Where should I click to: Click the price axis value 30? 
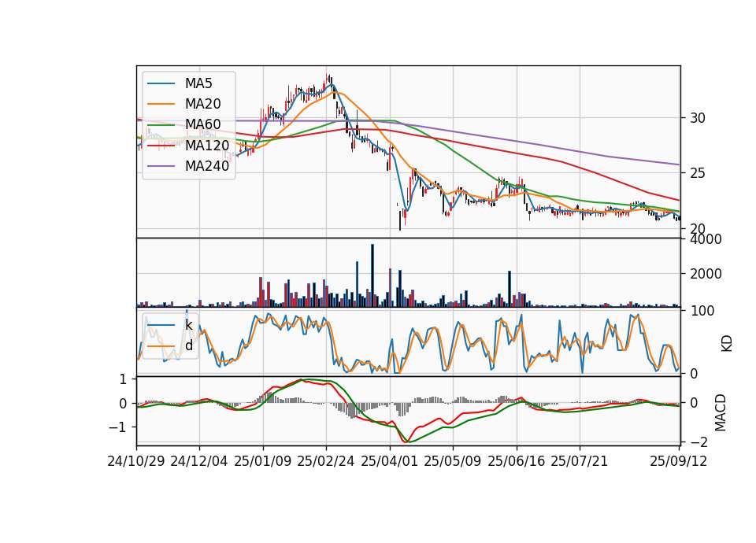pos(697,118)
